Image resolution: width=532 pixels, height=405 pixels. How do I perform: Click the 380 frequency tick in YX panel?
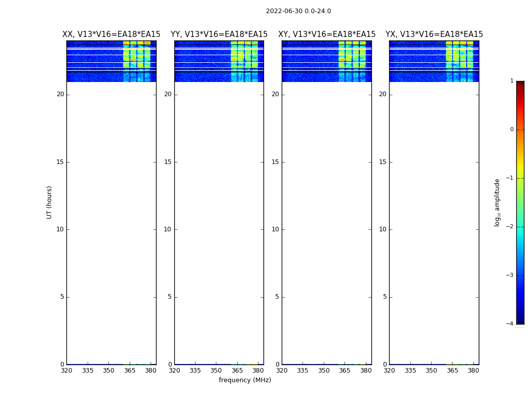point(473,371)
